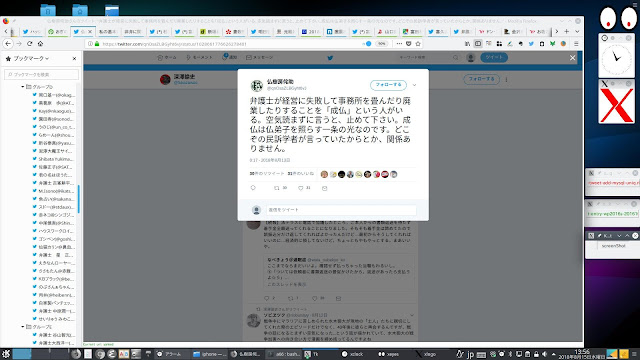Close the tweet overlay with X

tap(572, 58)
